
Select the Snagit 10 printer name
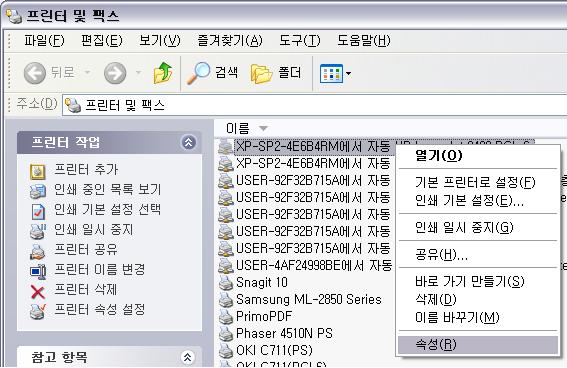click(x=262, y=283)
